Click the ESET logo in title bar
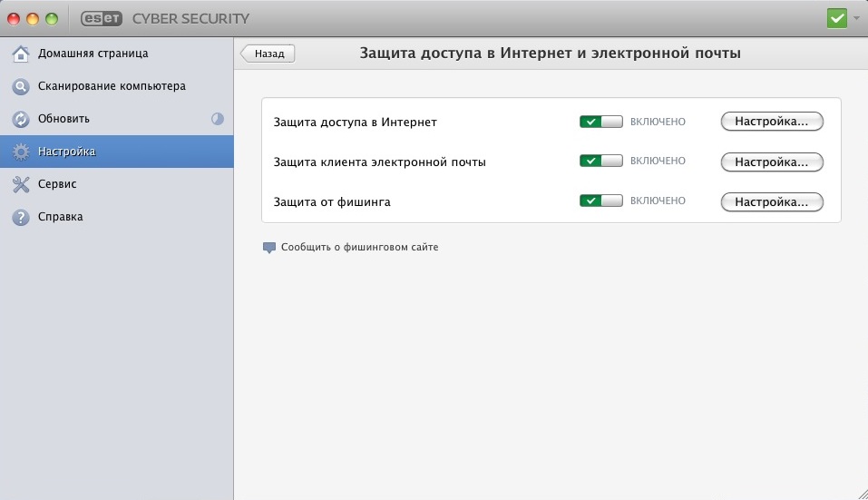The height and width of the screenshot is (500, 868). (x=102, y=18)
